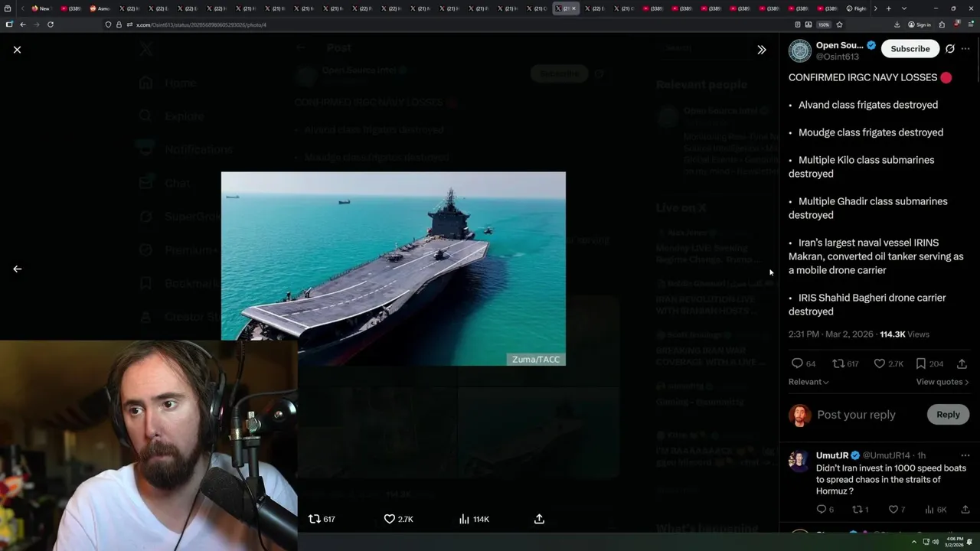The height and width of the screenshot is (551, 980).
Task: Close the active X tab
Action: point(574,8)
